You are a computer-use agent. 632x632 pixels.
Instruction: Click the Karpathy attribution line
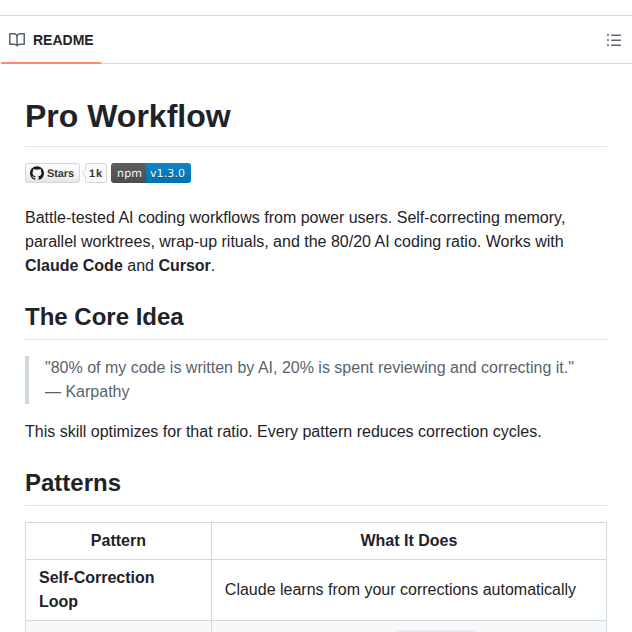click(x=87, y=391)
